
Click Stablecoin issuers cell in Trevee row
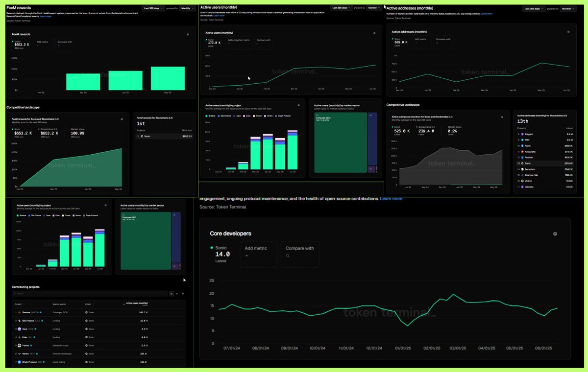coord(62,345)
